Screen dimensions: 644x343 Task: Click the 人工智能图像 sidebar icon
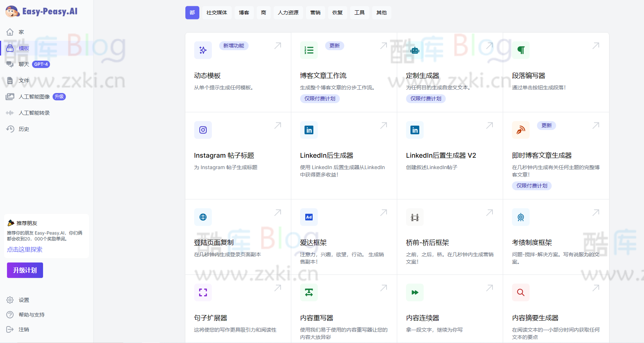click(10, 97)
